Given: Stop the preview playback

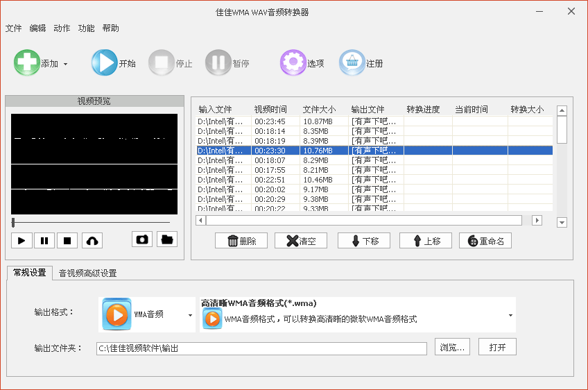Looking at the screenshot, I should (x=67, y=241).
